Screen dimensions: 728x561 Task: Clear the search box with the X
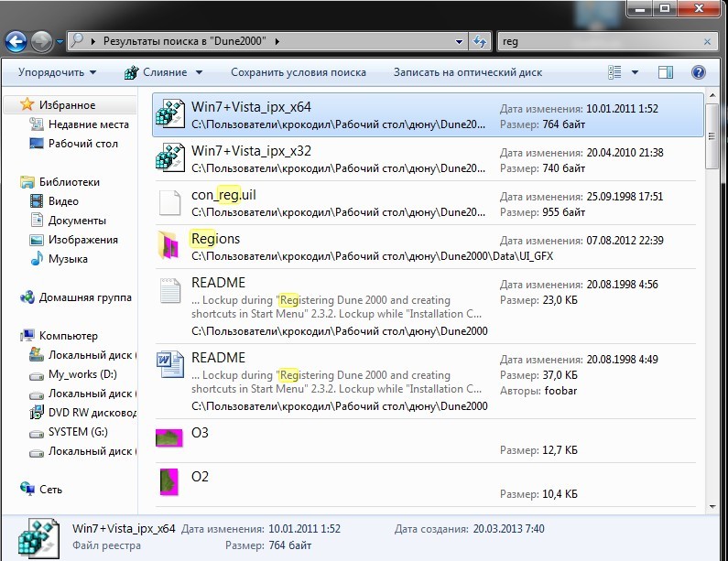[707, 42]
